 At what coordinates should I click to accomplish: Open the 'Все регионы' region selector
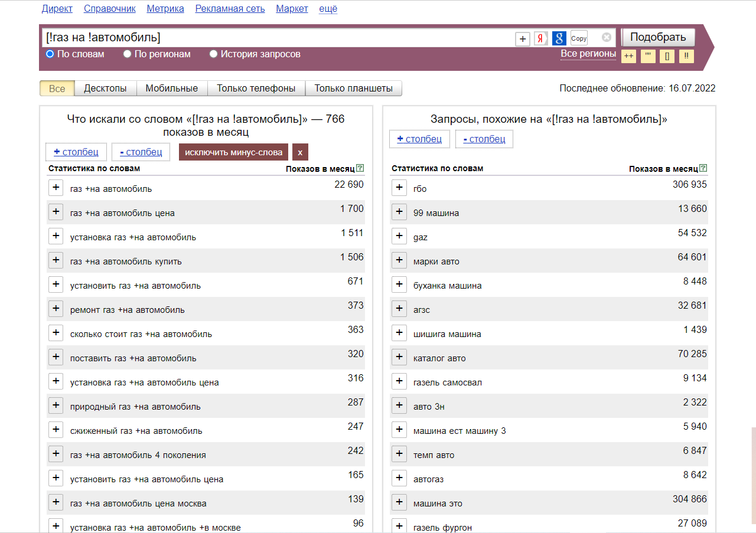(x=588, y=54)
